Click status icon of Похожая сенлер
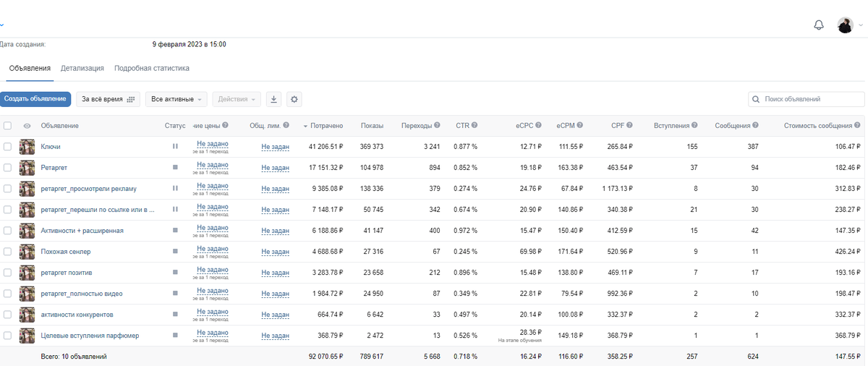 pyautogui.click(x=175, y=252)
